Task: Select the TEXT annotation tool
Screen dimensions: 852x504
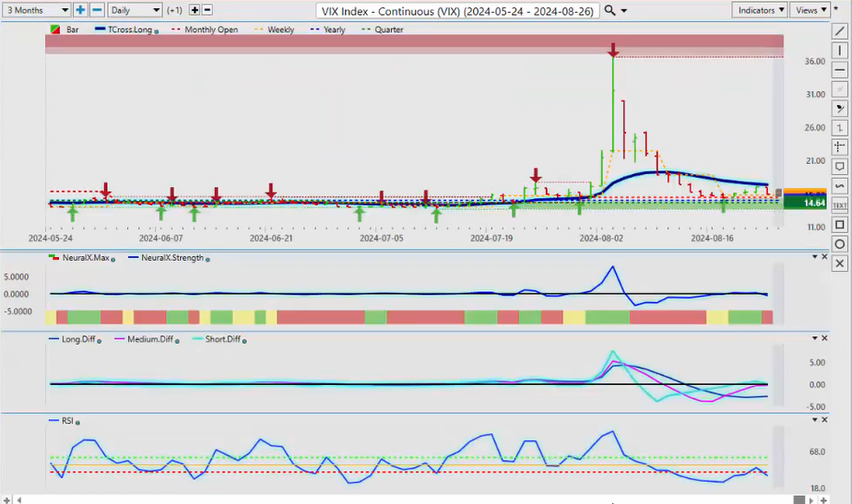Action: coord(839,205)
